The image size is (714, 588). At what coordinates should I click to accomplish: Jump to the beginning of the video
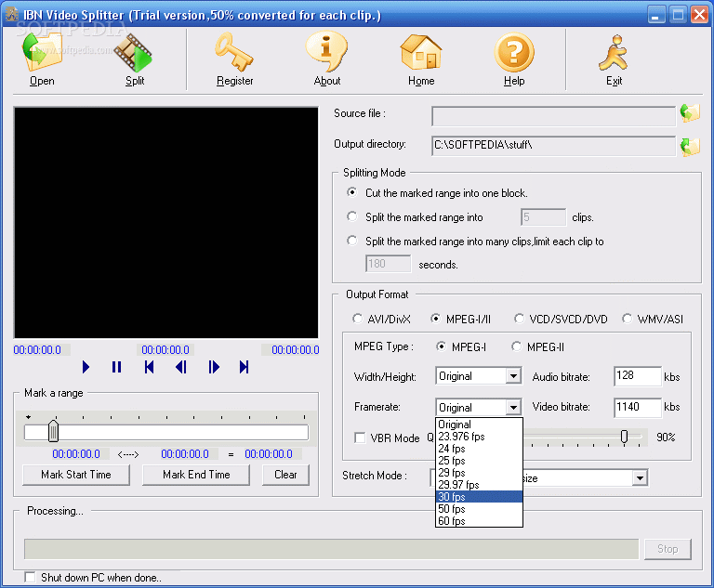coord(149,367)
